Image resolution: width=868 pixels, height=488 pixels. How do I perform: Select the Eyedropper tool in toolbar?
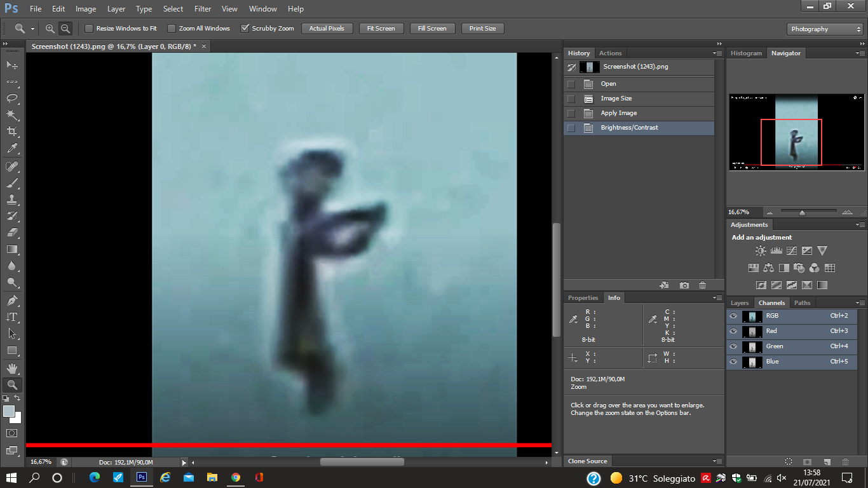pyautogui.click(x=12, y=149)
